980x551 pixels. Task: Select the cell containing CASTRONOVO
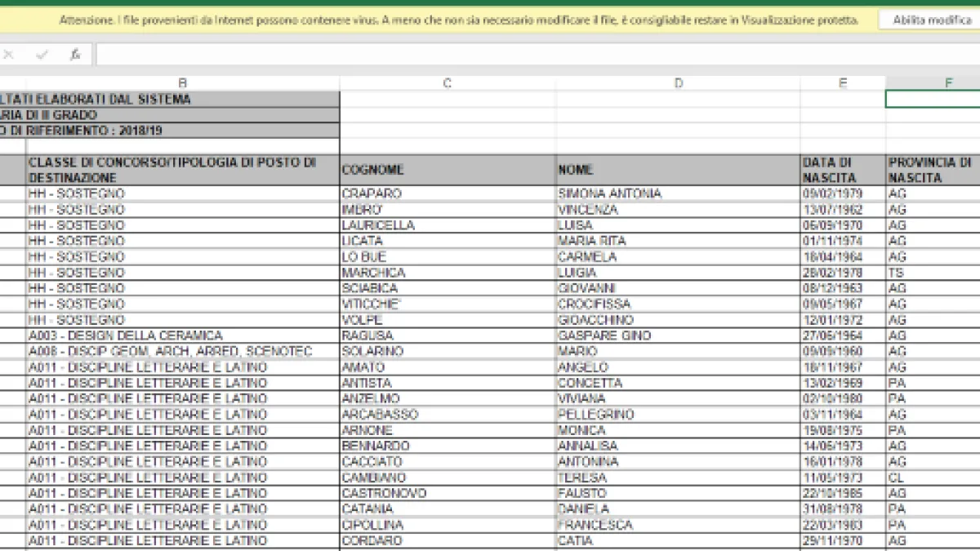pyautogui.click(x=448, y=494)
